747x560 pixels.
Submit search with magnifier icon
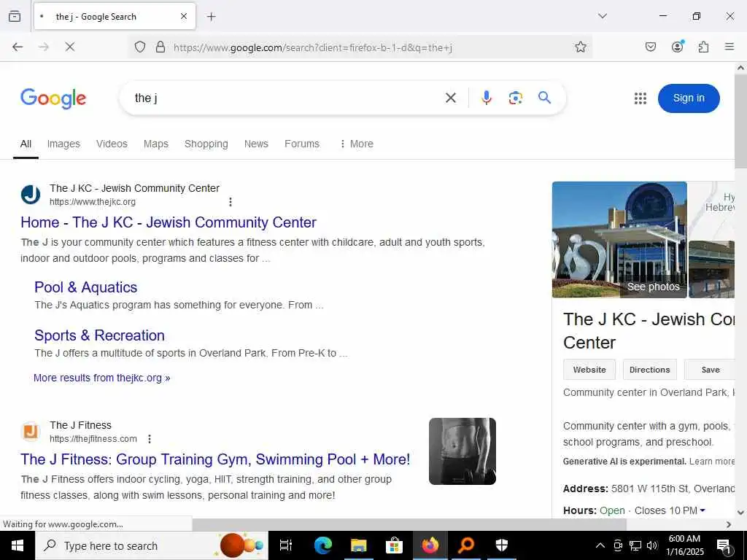coord(544,98)
